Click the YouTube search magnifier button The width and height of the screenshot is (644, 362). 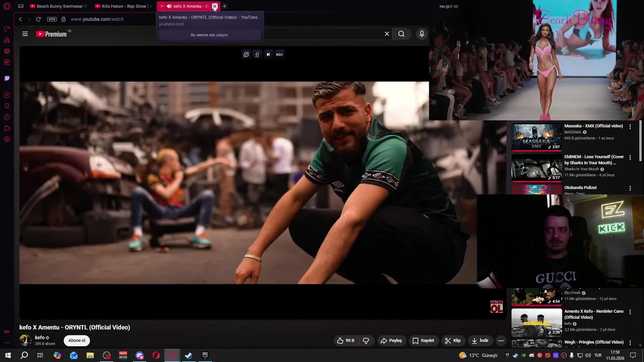(x=401, y=34)
